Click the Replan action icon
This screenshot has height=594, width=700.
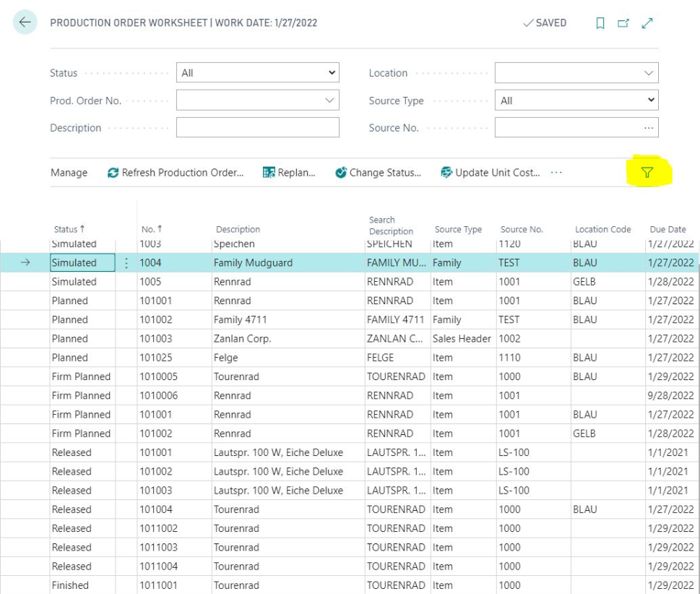269,173
